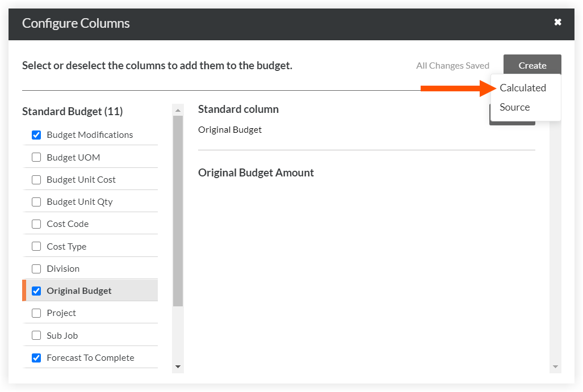Click the column list scroll down arrow
Image resolution: width=583 pixels, height=392 pixels.
[x=178, y=366]
